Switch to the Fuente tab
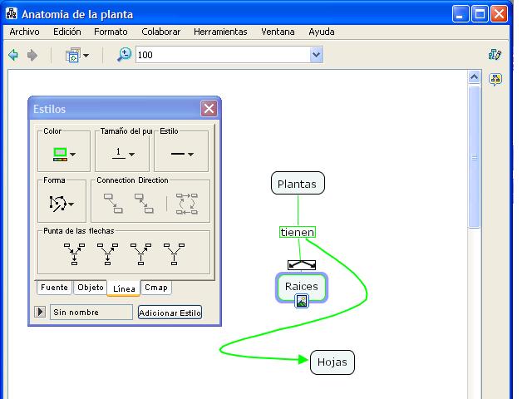The image size is (532, 399). (54, 288)
